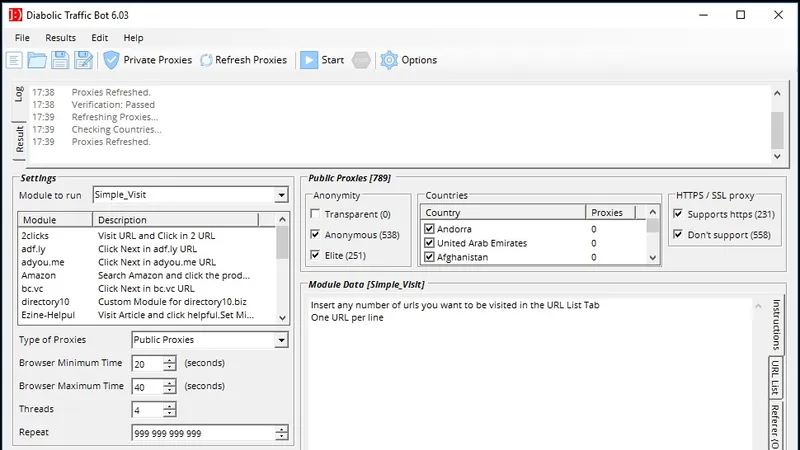
Task: Select the 2clicks module row
Action: [147, 236]
